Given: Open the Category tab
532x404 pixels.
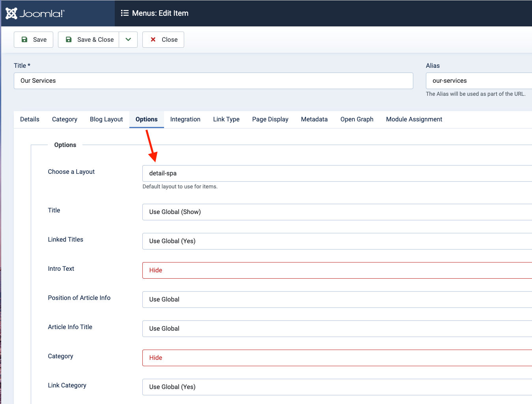Looking at the screenshot, I should [65, 119].
